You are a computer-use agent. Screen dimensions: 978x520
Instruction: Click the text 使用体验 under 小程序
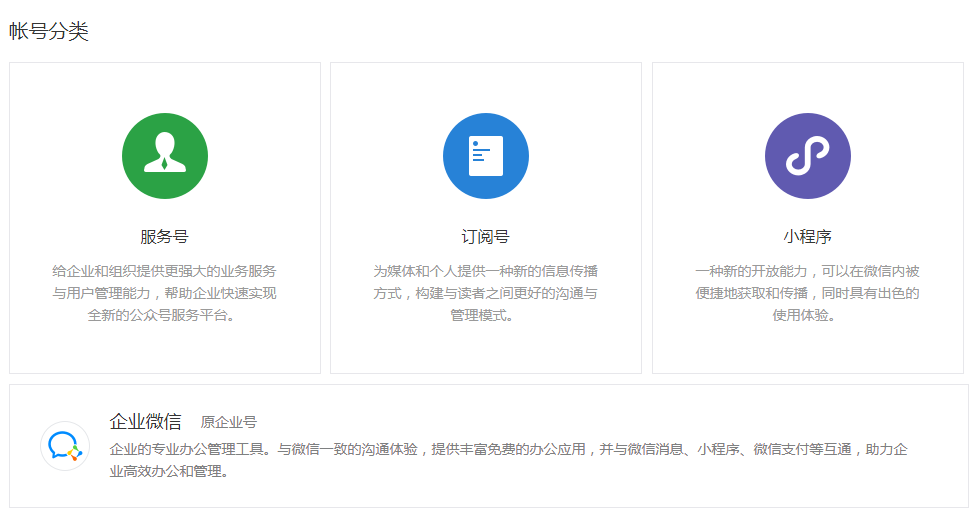click(x=807, y=315)
